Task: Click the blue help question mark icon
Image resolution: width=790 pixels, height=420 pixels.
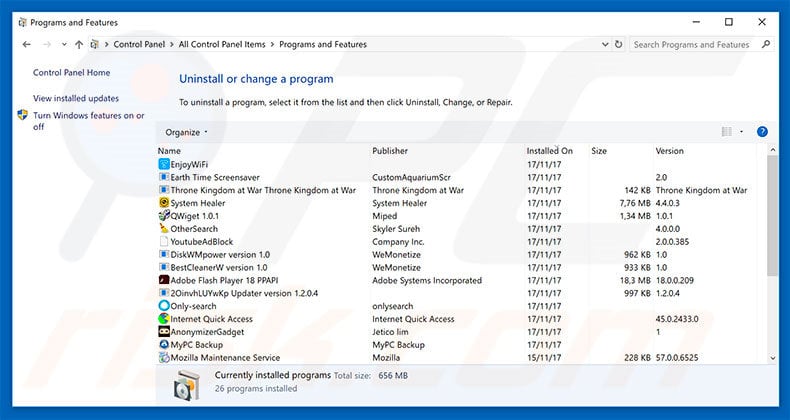Action: point(762,132)
